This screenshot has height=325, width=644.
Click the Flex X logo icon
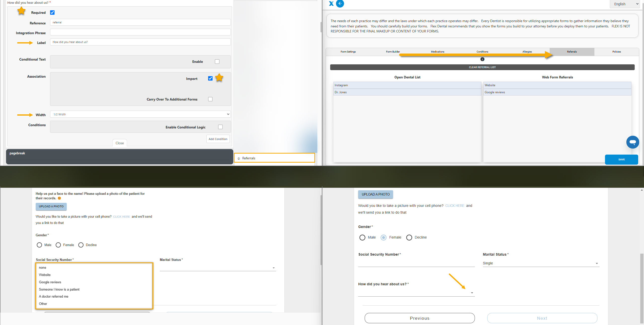[331, 4]
